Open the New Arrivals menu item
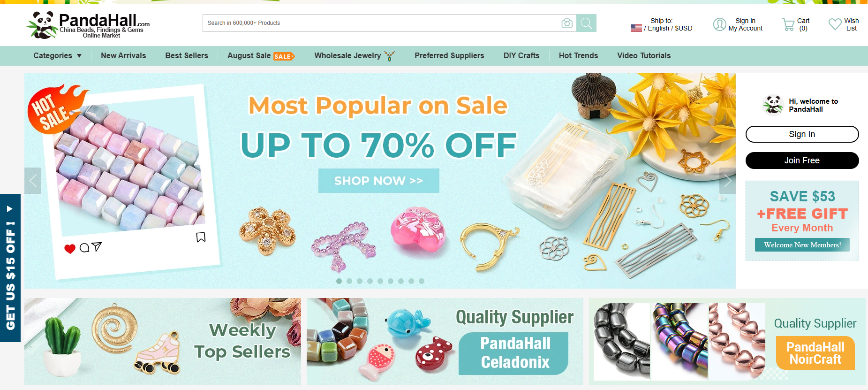The height and width of the screenshot is (390, 868). (x=123, y=55)
